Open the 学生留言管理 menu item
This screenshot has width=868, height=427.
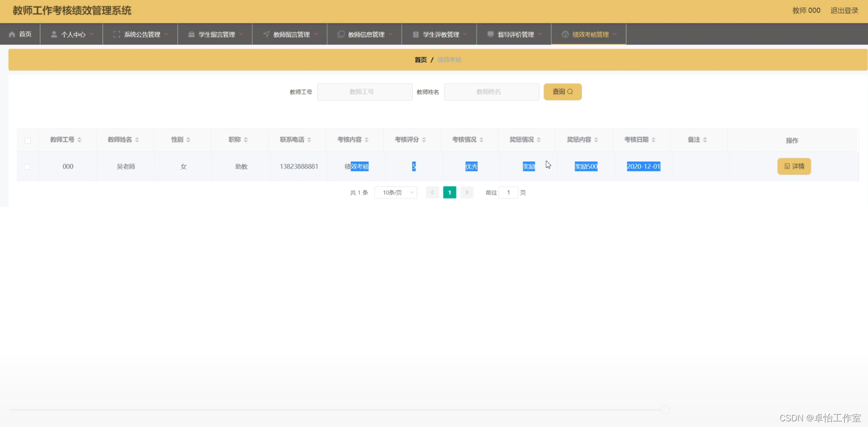[215, 34]
